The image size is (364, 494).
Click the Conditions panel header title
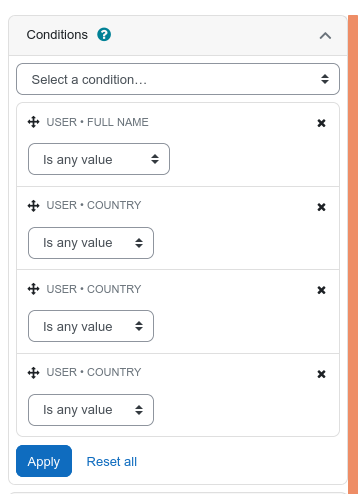pos(57,35)
